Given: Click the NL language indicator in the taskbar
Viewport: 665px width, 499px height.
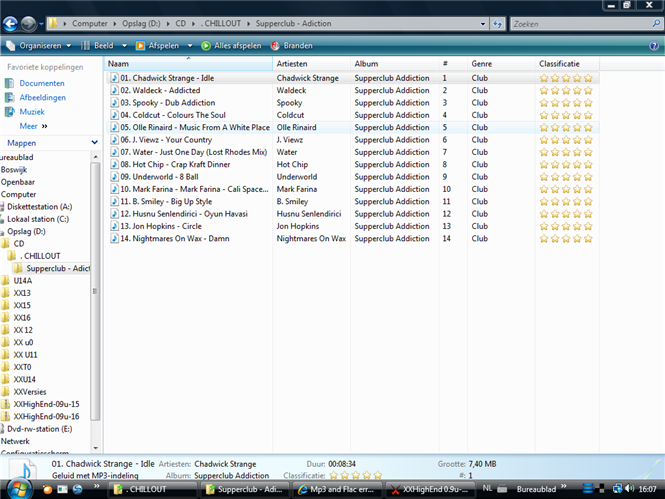Looking at the screenshot, I should (487, 488).
